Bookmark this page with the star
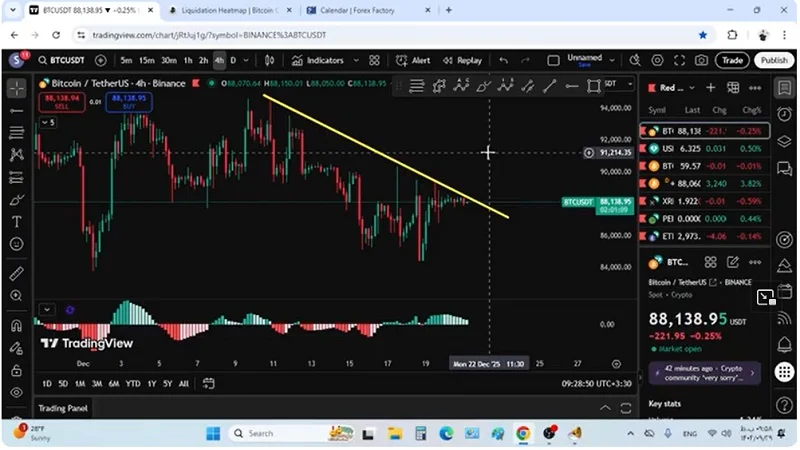The image size is (800, 450). point(703,35)
